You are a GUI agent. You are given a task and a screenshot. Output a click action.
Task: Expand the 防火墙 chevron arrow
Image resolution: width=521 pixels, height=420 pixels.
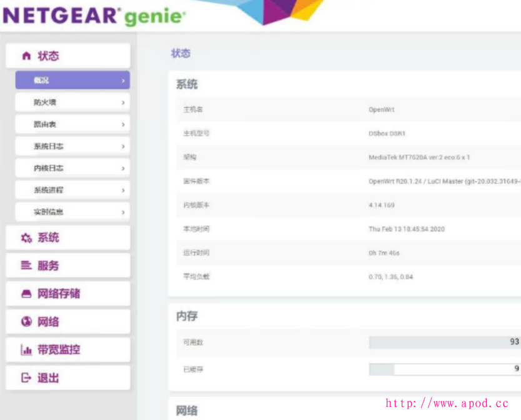[123, 102]
